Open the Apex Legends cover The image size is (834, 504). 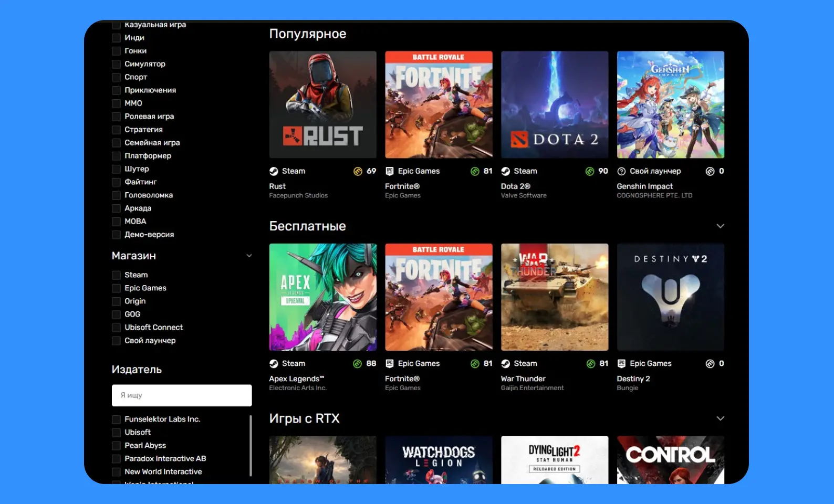point(323,297)
